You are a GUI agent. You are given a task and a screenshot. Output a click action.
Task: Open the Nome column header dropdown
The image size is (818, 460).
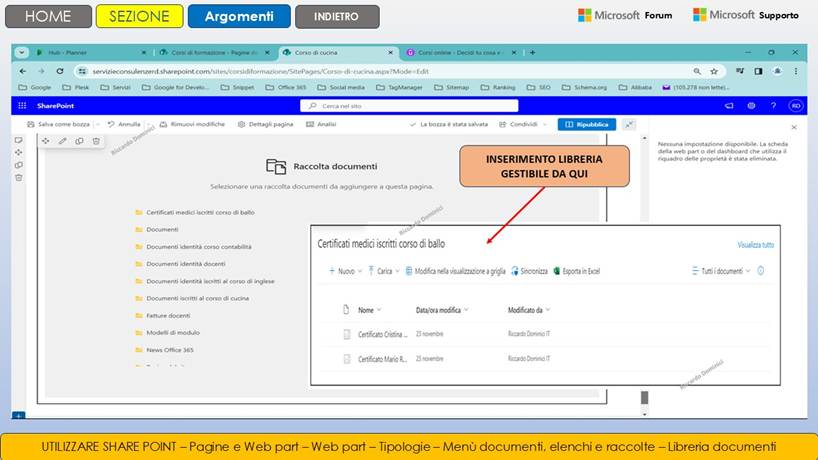(x=369, y=310)
